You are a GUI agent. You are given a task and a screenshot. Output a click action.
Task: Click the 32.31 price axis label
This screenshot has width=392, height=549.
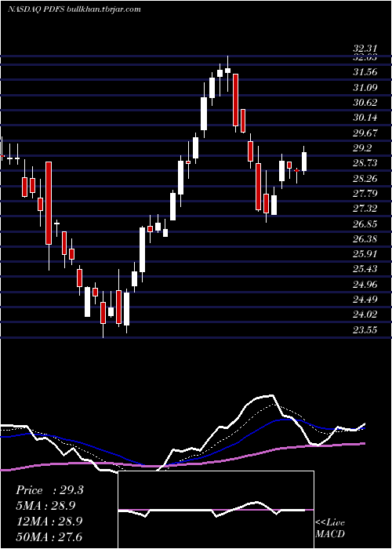[x=365, y=49]
